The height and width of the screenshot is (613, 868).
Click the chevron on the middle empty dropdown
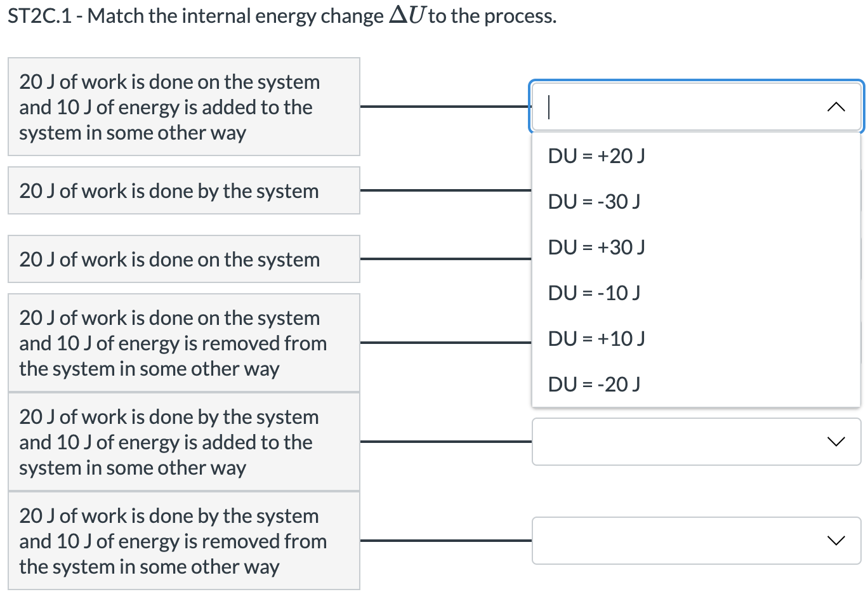click(836, 442)
